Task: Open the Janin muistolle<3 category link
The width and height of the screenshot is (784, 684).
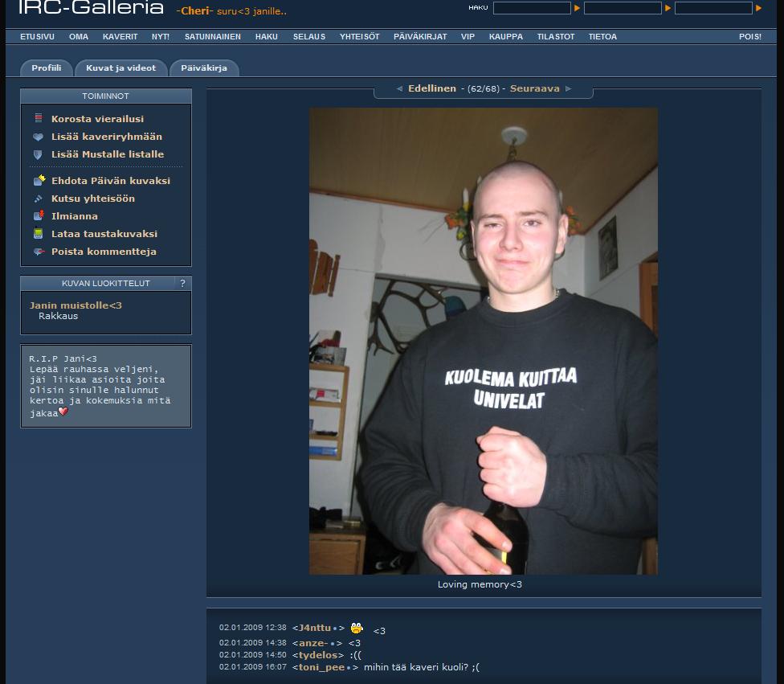Action: click(76, 305)
